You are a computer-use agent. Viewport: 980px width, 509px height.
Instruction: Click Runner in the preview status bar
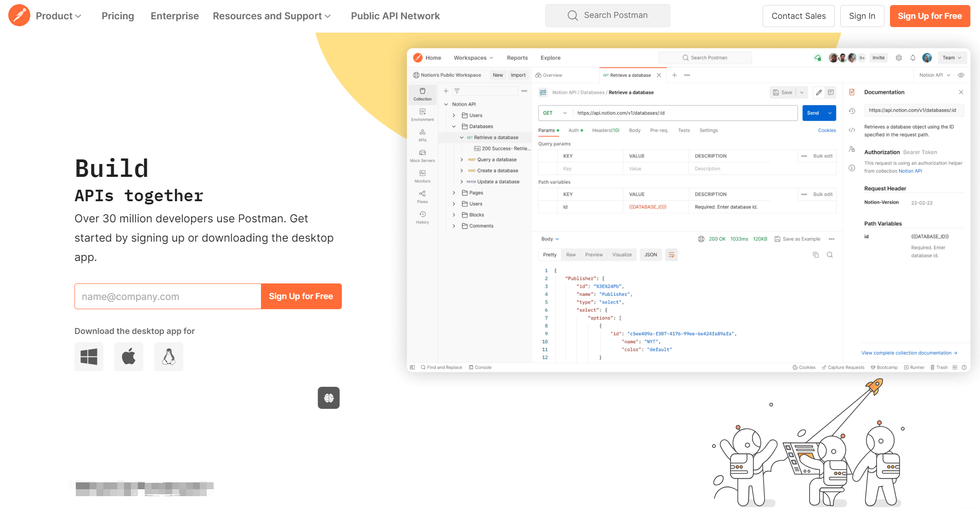pyautogui.click(x=914, y=368)
